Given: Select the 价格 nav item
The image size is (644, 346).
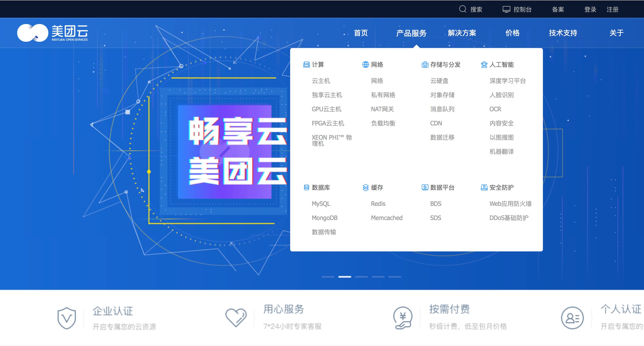Looking at the screenshot, I should [x=512, y=33].
